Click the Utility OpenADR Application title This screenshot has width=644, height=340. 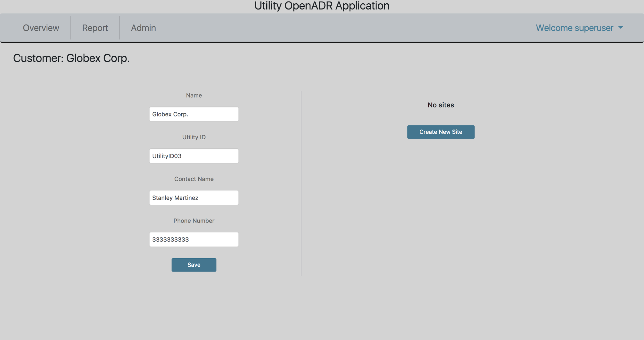(x=322, y=6)
